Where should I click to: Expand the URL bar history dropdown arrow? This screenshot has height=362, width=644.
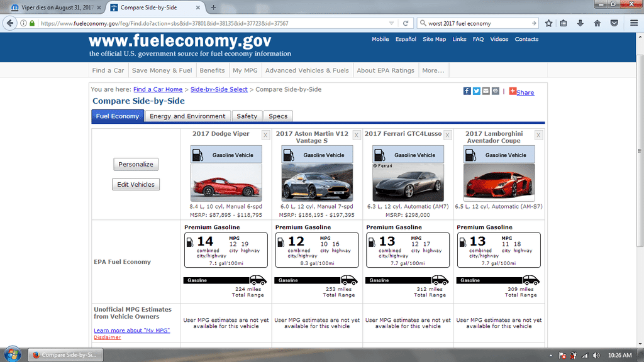(392, 23)
